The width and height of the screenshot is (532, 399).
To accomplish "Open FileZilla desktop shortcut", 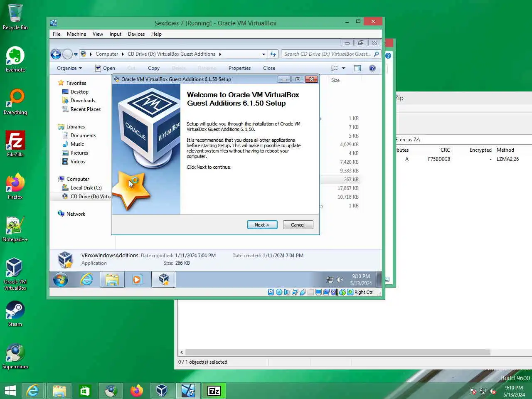I will point(15,144).
